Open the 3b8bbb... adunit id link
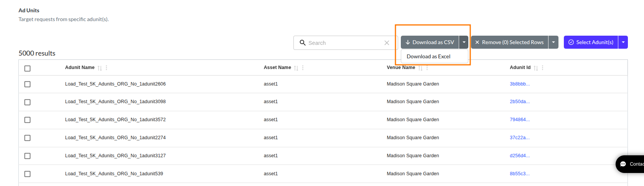 coord(520,84)
